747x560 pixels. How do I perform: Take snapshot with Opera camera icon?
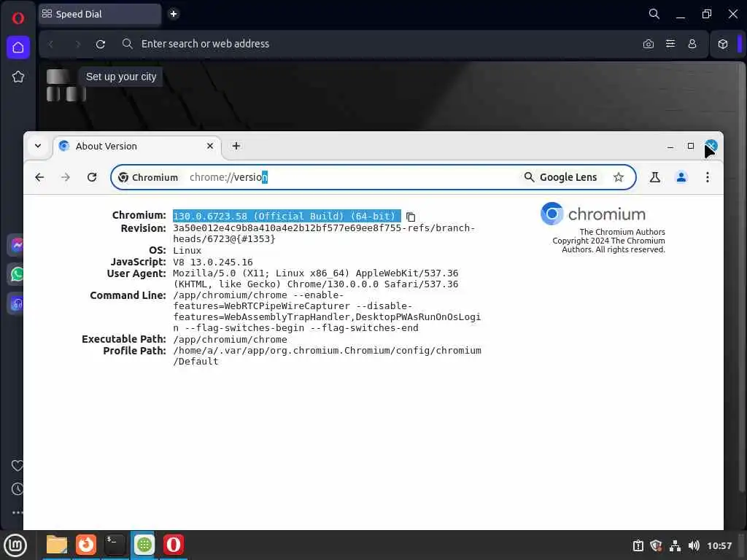648,44
